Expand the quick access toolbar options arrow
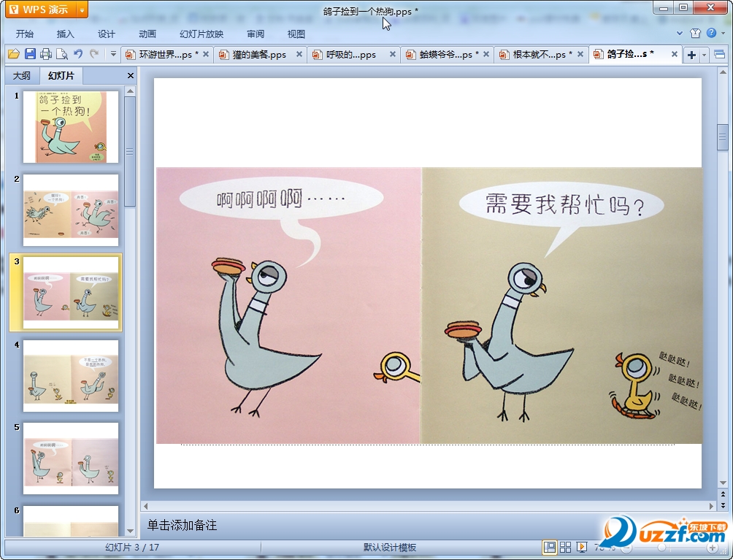Screen dimensions: 733x560 pos(113,54)
